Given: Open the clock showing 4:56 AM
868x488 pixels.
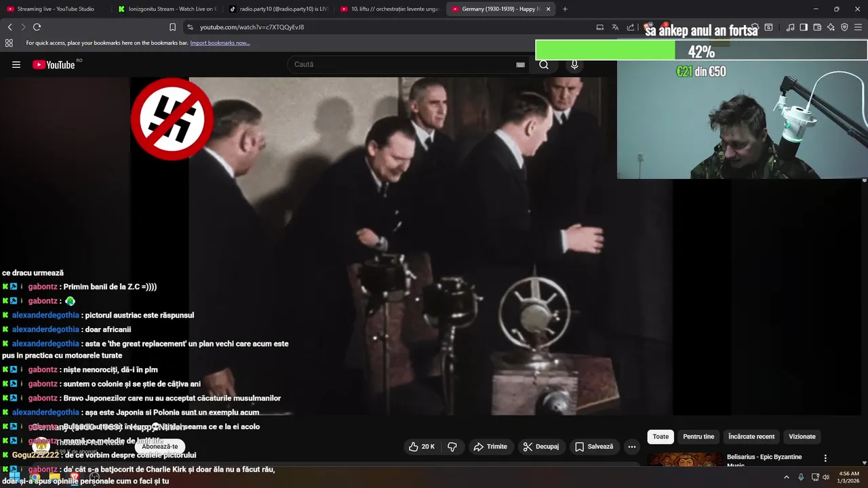Looking at the screenshot, I should pos(849,477).
